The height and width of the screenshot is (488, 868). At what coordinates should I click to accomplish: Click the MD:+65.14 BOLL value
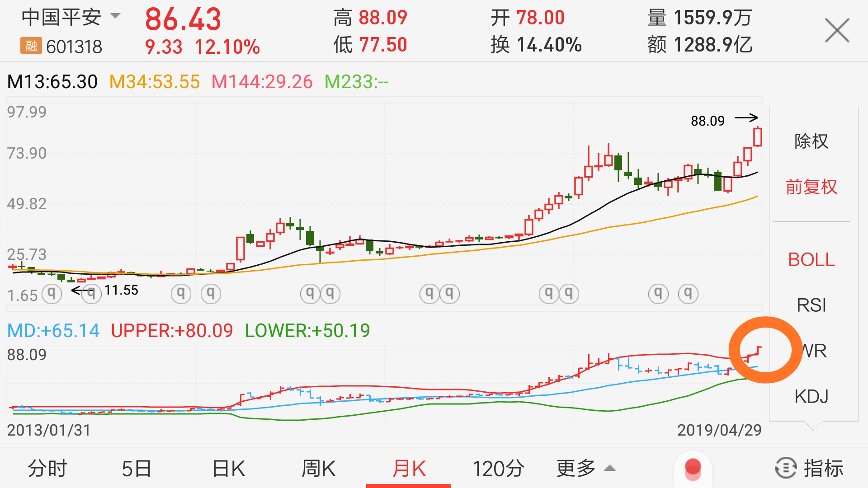coord(53,331)
